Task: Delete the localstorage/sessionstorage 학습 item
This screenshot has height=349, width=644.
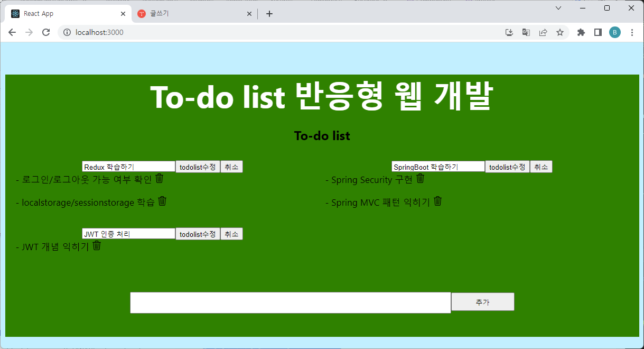Action: pyautogui.click(x=163, y=201)
